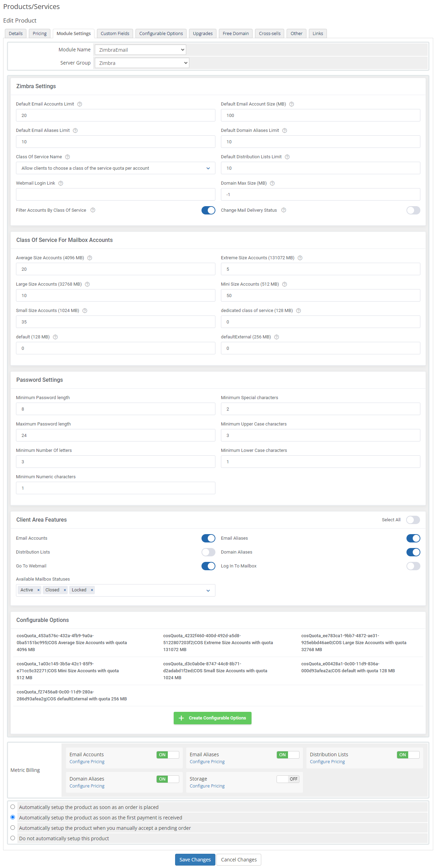Remove the Closed mailbox status tag
Screen dimensions: 436x868
tap(65, 590)
